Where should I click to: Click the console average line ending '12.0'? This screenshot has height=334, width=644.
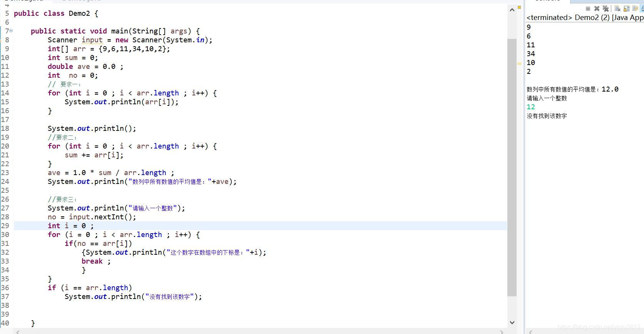(573, 89)
